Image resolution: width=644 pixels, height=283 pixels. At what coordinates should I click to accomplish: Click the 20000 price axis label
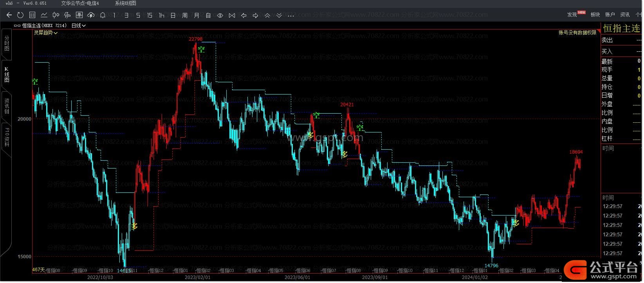pyautogui.click(x=24, y=119)
